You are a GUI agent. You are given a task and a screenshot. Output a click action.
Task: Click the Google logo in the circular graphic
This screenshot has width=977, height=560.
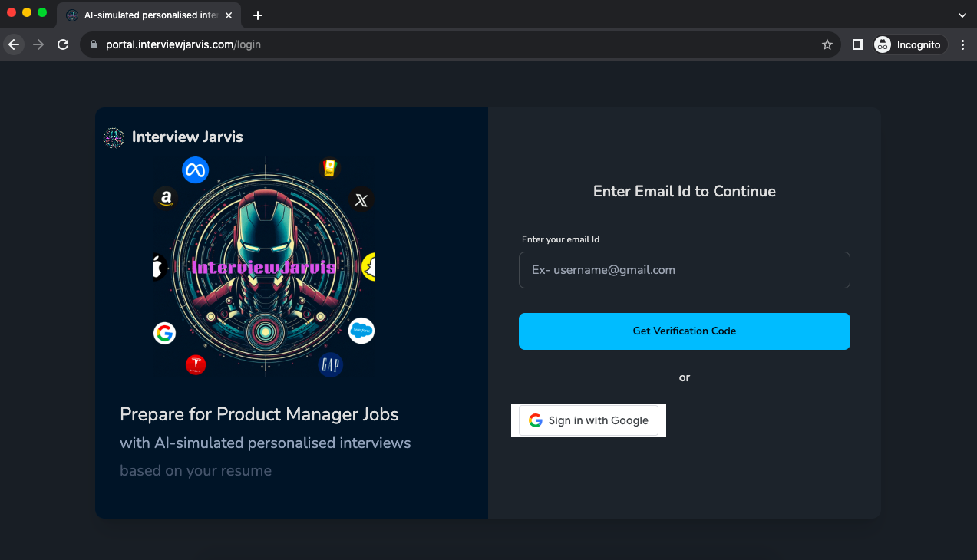164,333
